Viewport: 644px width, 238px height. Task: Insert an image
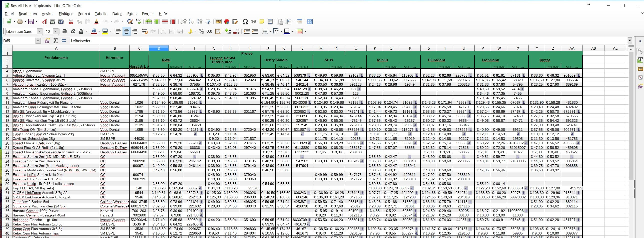(219, 22)
